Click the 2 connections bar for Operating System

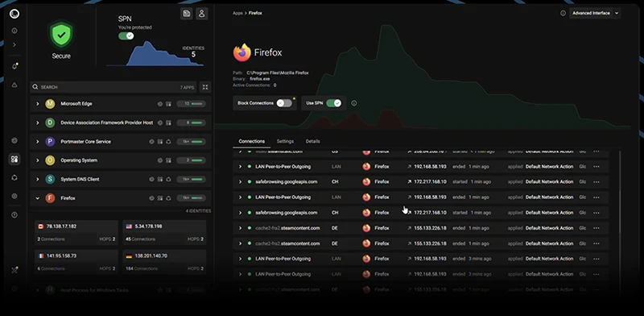pos(191,160)
